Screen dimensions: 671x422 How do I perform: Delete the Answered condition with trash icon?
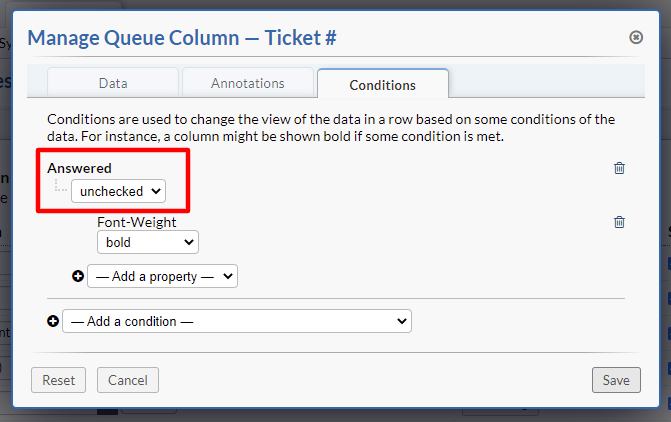point(619,168)
